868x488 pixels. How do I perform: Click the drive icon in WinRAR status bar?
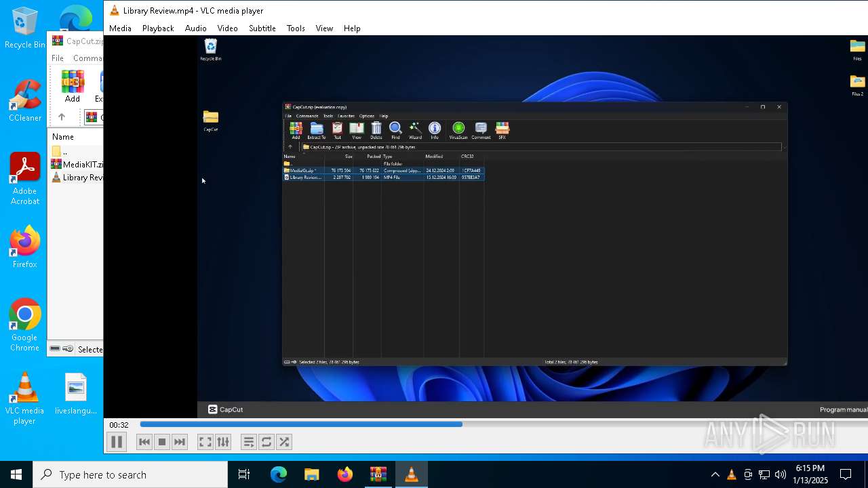click(x=55, y=349)
